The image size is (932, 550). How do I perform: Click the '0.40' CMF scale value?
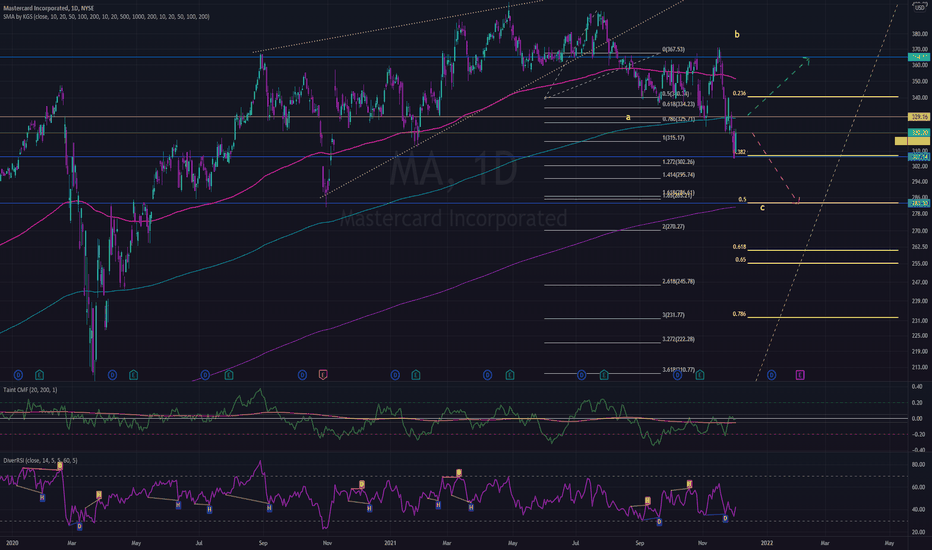[917, 386]
